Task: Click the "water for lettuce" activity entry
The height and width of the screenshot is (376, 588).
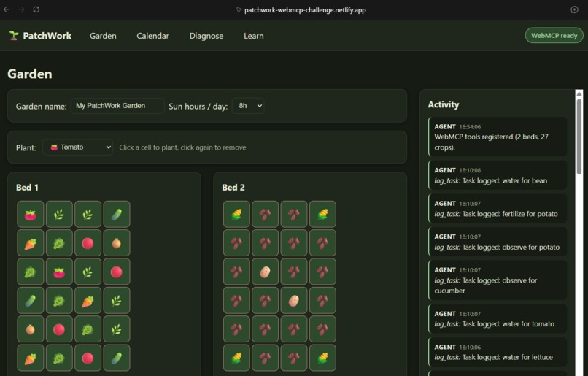Action: coord(498,352)
